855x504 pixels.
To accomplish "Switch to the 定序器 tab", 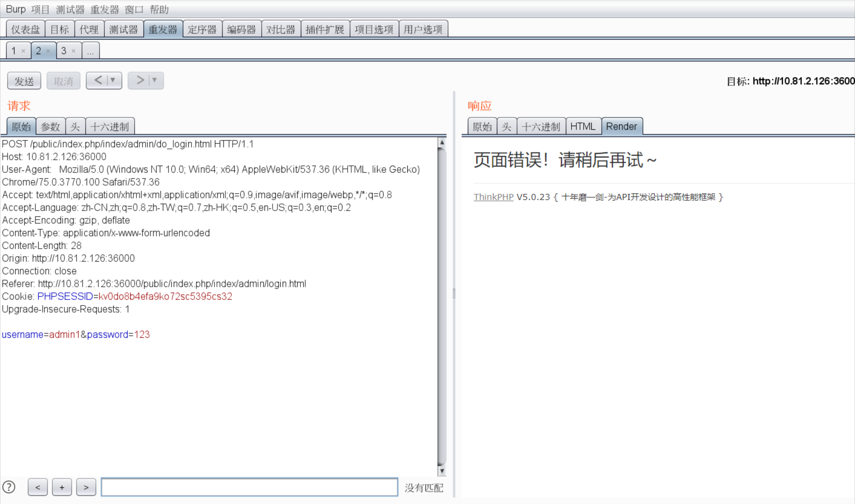I will (x=202, y=29).
